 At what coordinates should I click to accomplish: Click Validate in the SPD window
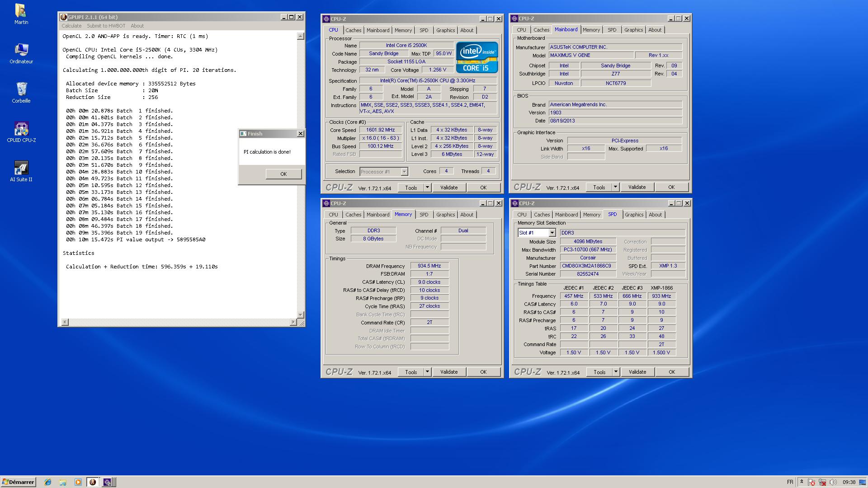coord(637,372)
